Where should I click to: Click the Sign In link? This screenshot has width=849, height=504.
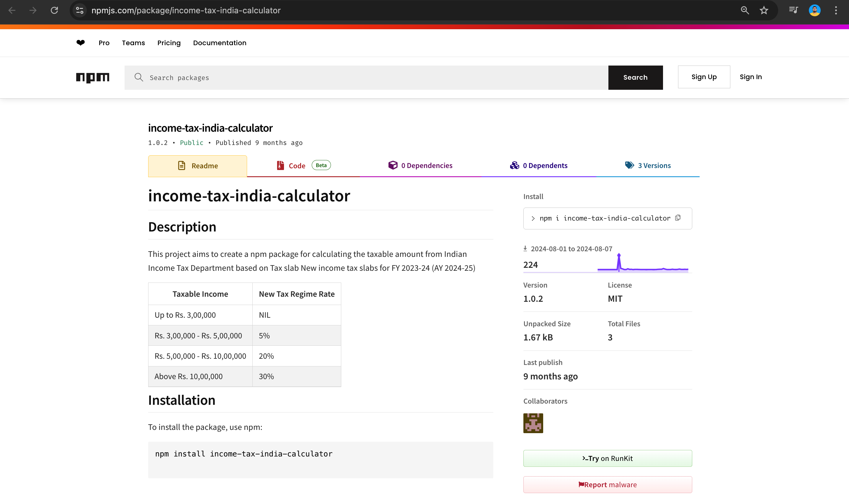click(751, 77)
